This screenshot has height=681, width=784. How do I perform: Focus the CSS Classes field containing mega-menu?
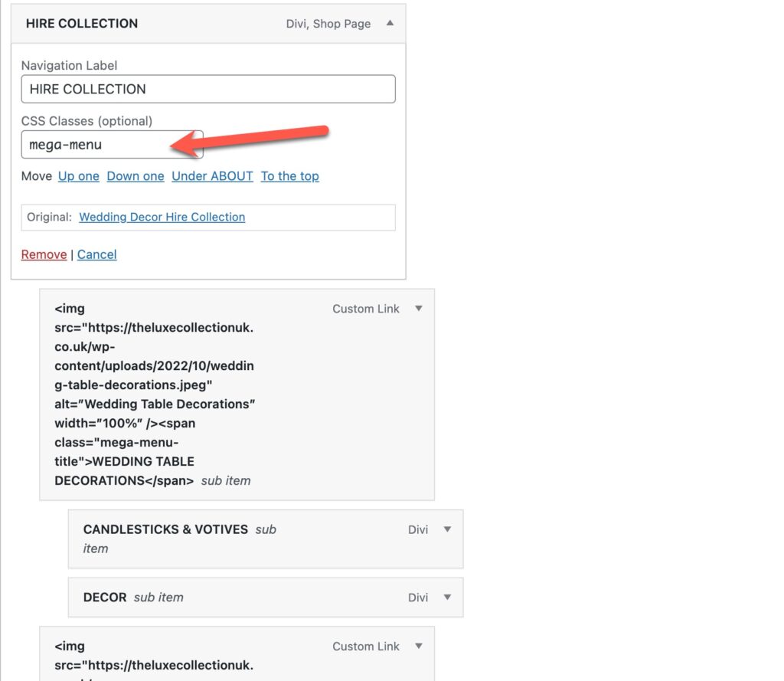pyautogui.click(x=112, y=144)
